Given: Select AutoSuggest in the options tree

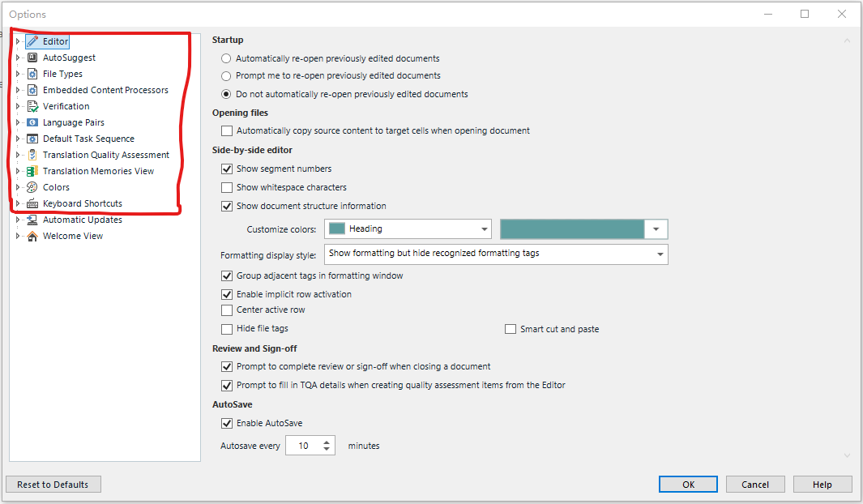Looking at the screenshot, I should (x=69, y=58).
